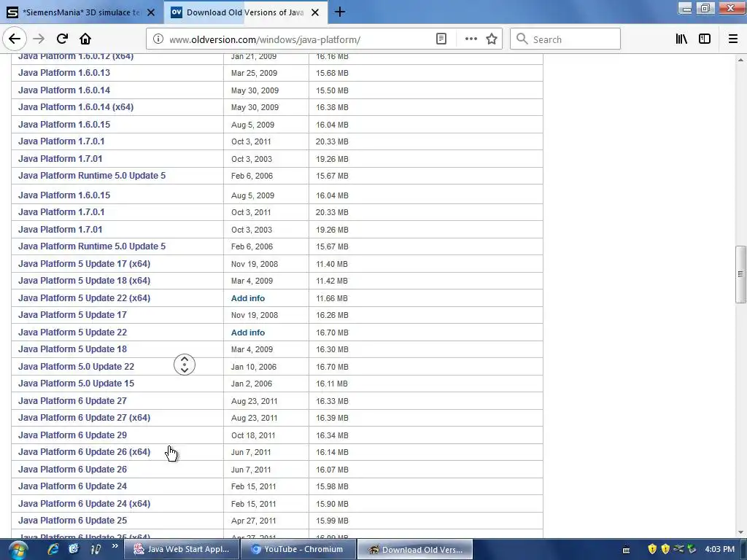Open Java Platform 5 Update 18 (x64)
The height and width of the screenshot is (560, 747).
85,281
